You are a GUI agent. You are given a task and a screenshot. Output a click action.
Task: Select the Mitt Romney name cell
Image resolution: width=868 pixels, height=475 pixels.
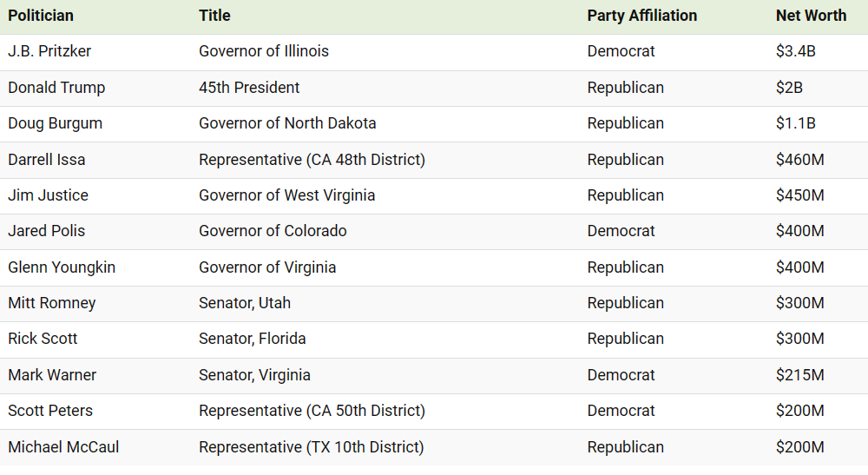pyautogui.click(x=51, y=303)
